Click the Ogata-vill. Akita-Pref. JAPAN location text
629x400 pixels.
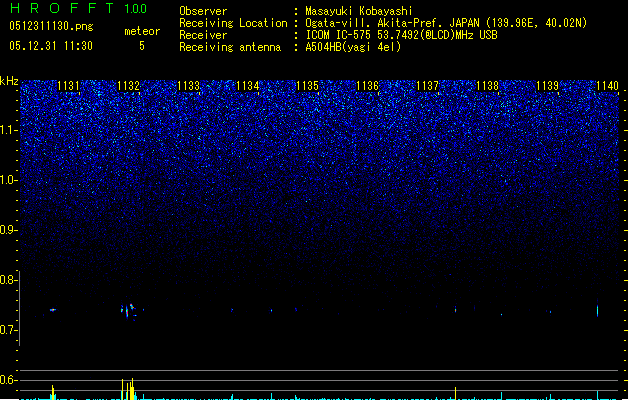pyautogui.click(x=446, y=23)
